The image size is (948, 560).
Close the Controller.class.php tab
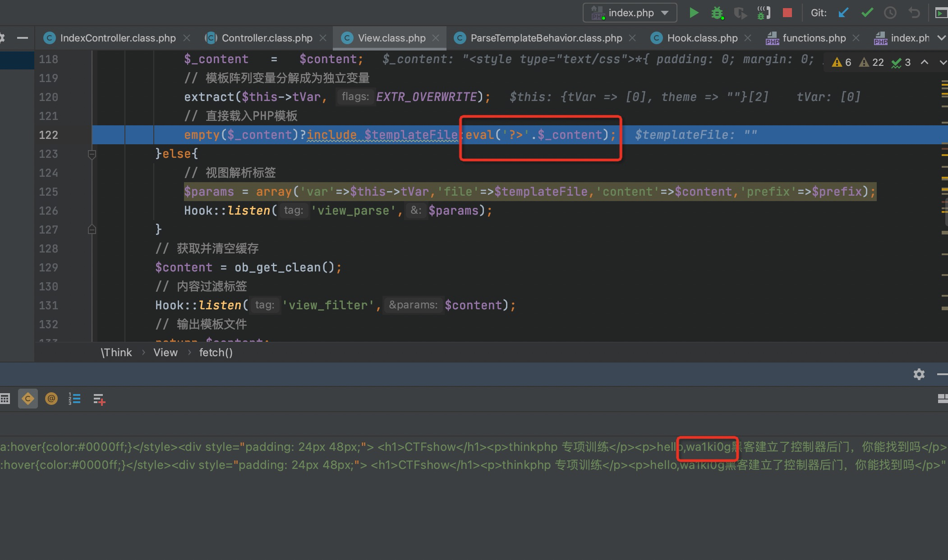pos(323,38)
